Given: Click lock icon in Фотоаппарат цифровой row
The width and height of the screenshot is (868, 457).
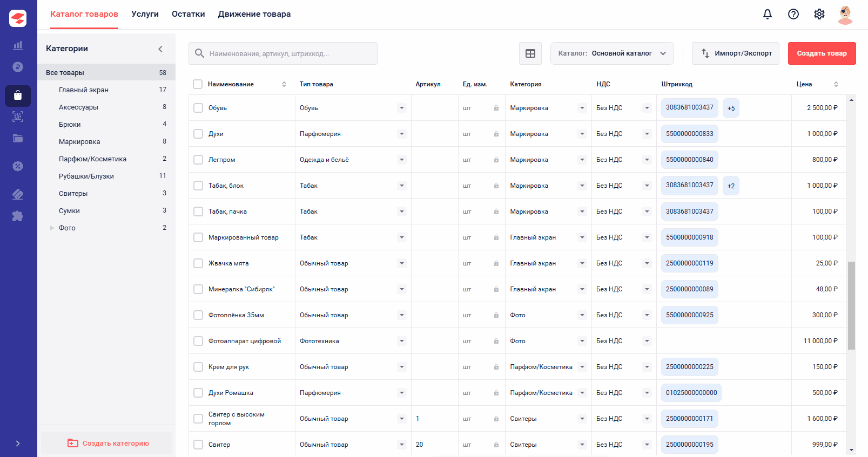Looking at the screenshot, I should (x=496, y=341).
